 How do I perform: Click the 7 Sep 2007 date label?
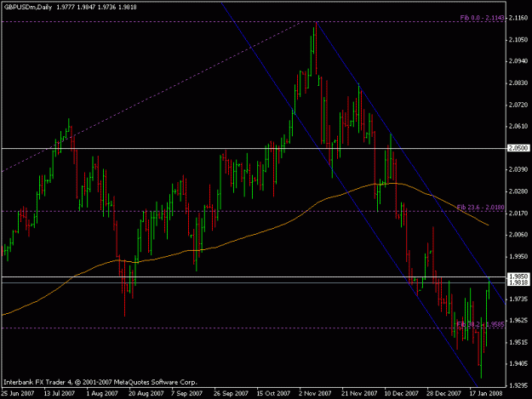(x=186, y=393)
